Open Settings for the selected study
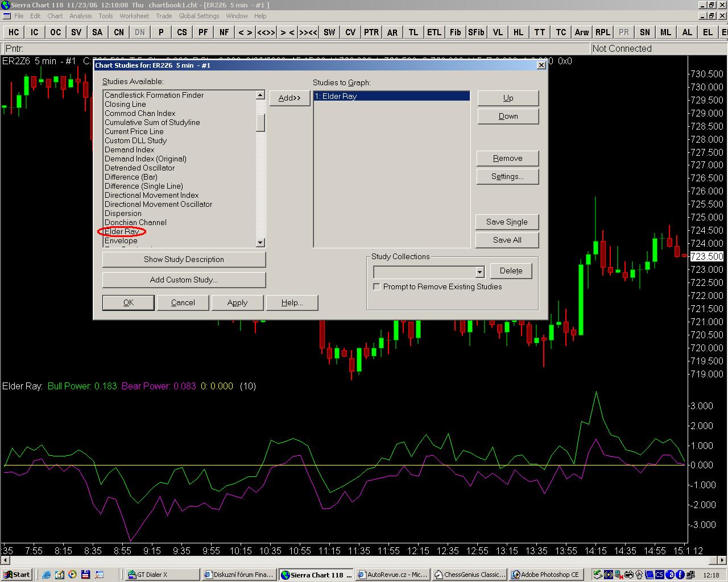Viewport: 728px width, 582px height. pos(507,176)
